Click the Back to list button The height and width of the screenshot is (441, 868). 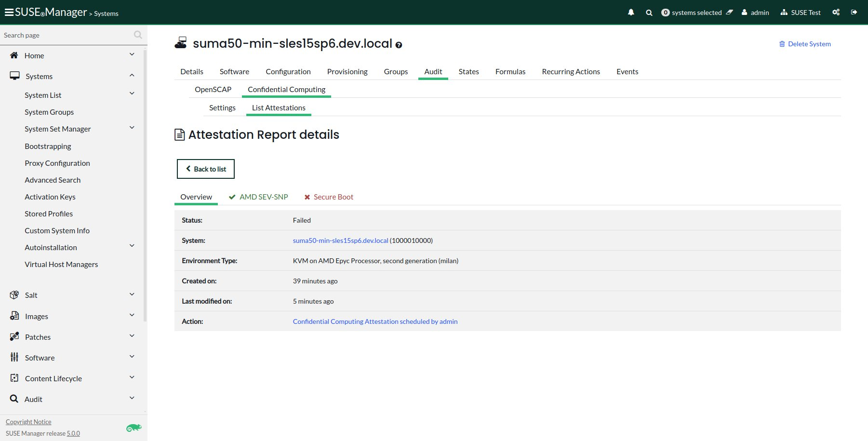(x=206, y=169)
